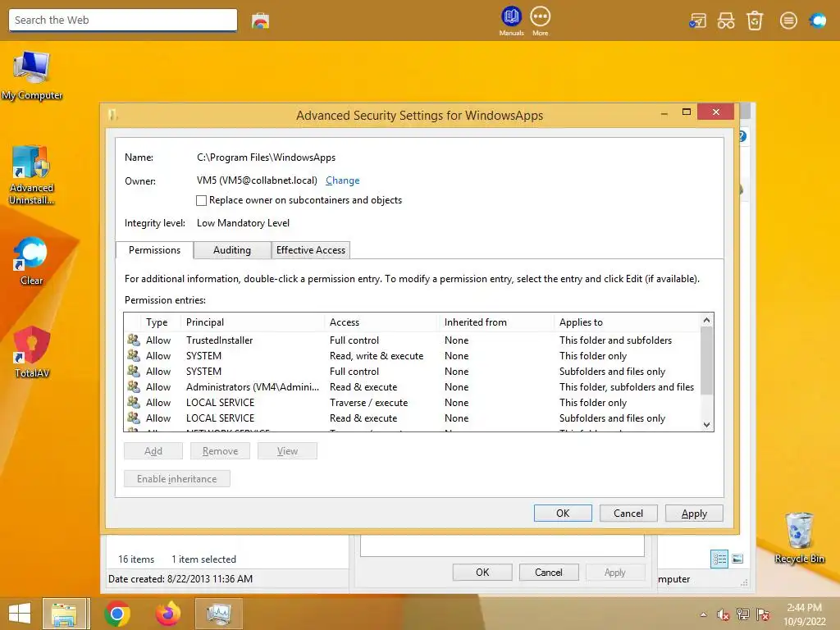Sort by Applies to column header
This screenshot has width=840, height=630.
[627, 322]
